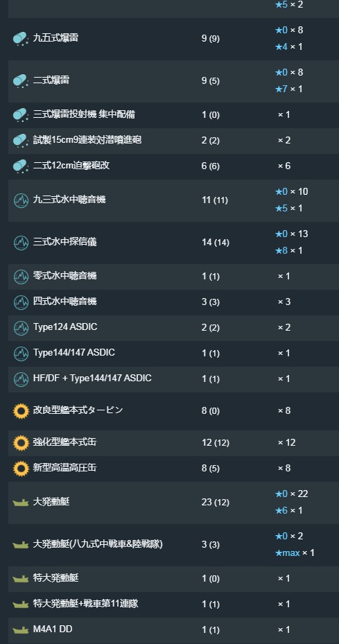Click the landing craft icon for M4A1 DD
This screenshot has width=339, height=644.
[x=21, y=630]
